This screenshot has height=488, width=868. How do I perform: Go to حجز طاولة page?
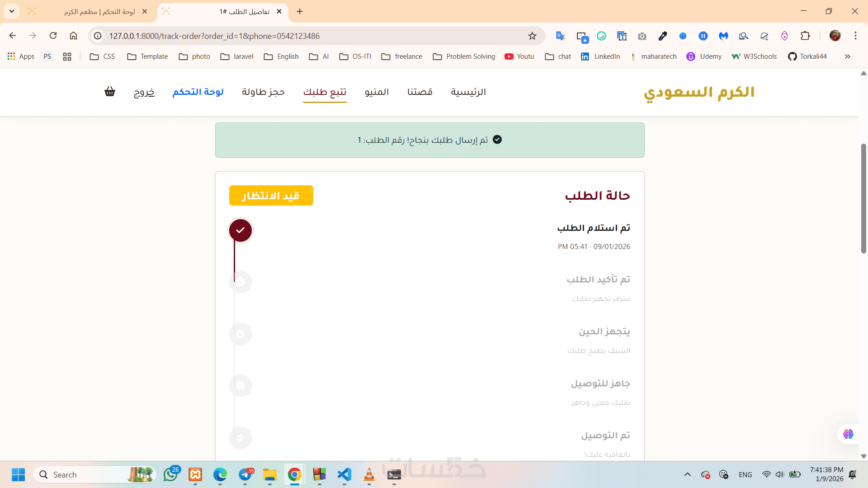263,92
